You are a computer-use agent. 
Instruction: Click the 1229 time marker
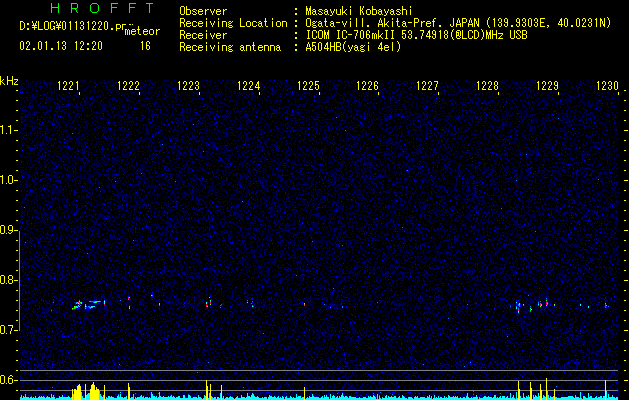tap(547, 86)
